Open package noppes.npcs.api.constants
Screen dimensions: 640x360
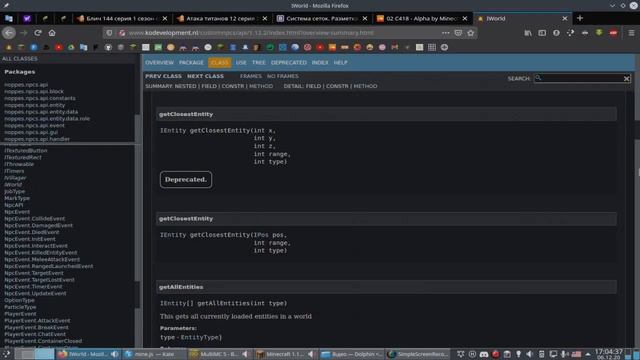tap(40, 98)
